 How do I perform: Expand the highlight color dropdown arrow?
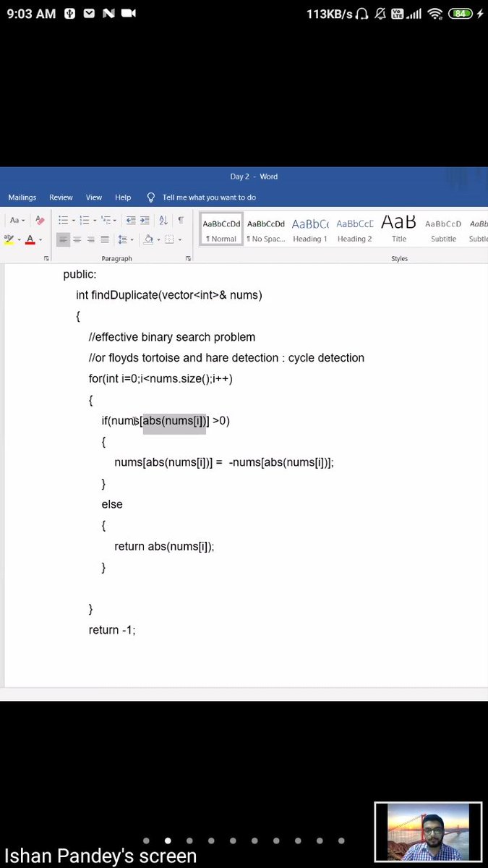(x=19, y=239)
